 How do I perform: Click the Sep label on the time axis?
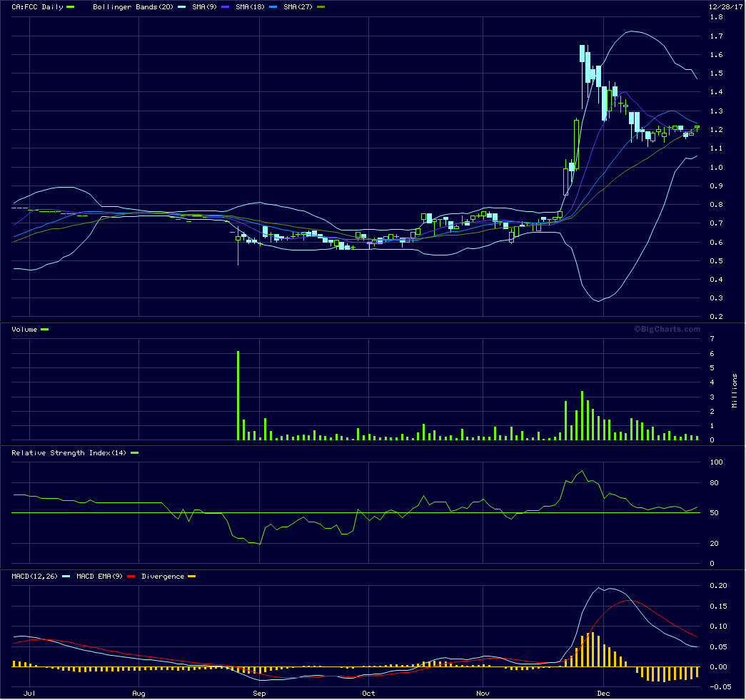(258, 693)
